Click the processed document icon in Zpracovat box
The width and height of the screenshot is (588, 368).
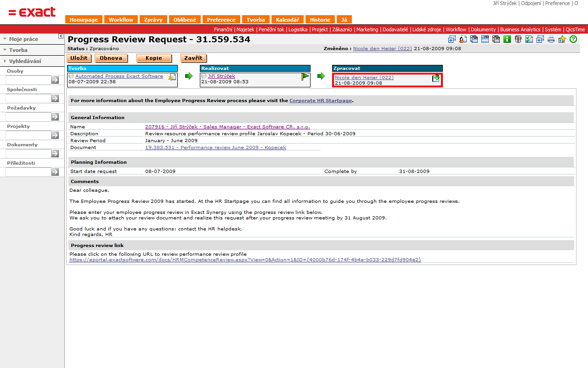tap(436, 78)
